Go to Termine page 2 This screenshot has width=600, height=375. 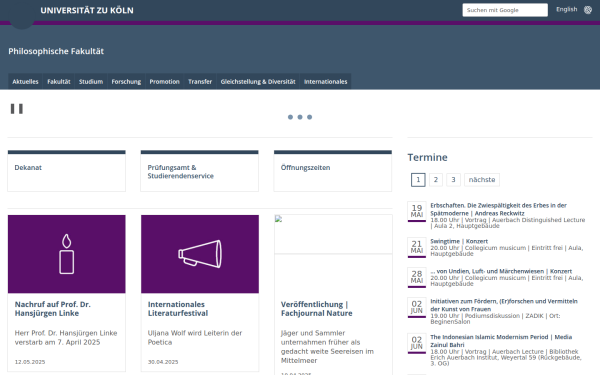tap(435, 179)
